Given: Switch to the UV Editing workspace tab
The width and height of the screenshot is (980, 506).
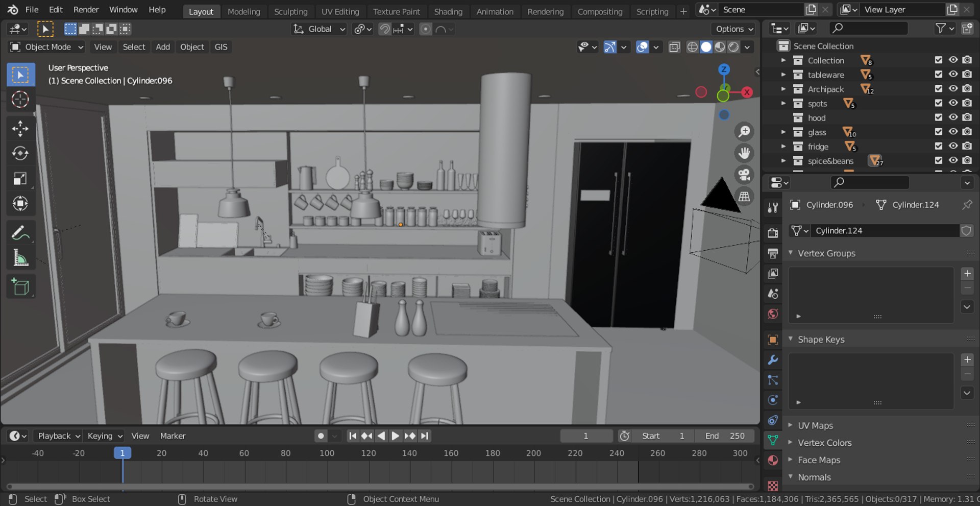Looking at the screenshot, I should coord(340,11).
